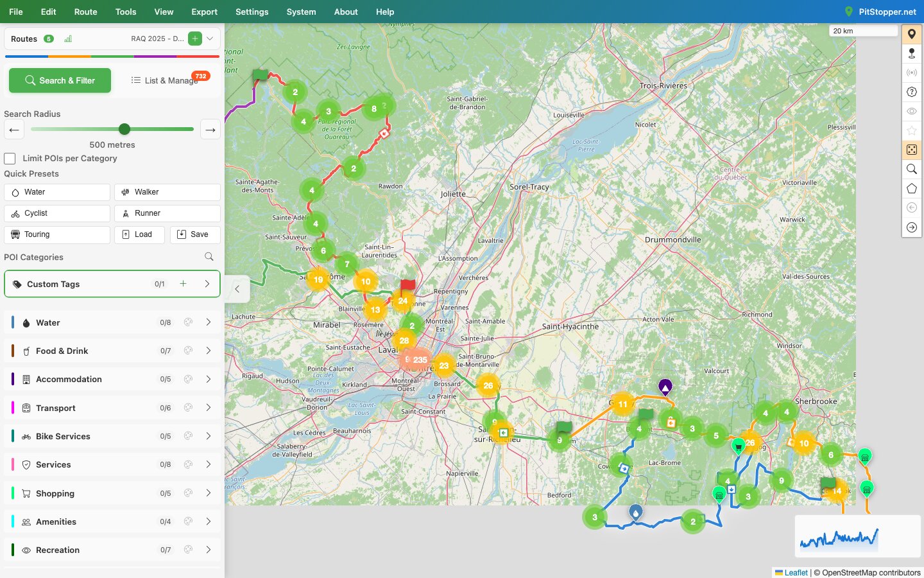Open the Tools menu

(x=126, y=12)
